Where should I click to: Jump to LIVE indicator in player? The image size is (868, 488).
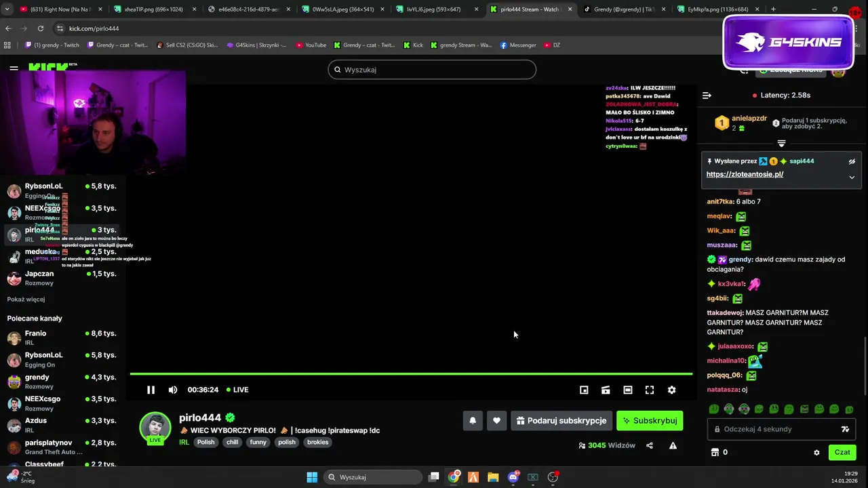tap(237, 390)
